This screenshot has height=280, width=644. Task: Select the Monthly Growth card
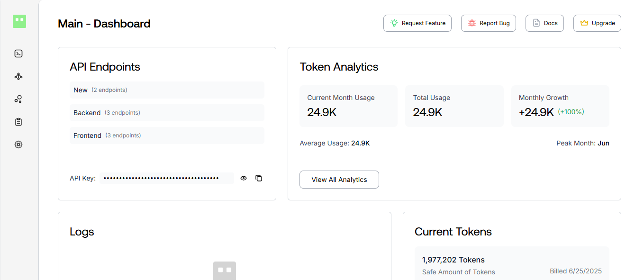pyautogui.click(x=560, y=106)
